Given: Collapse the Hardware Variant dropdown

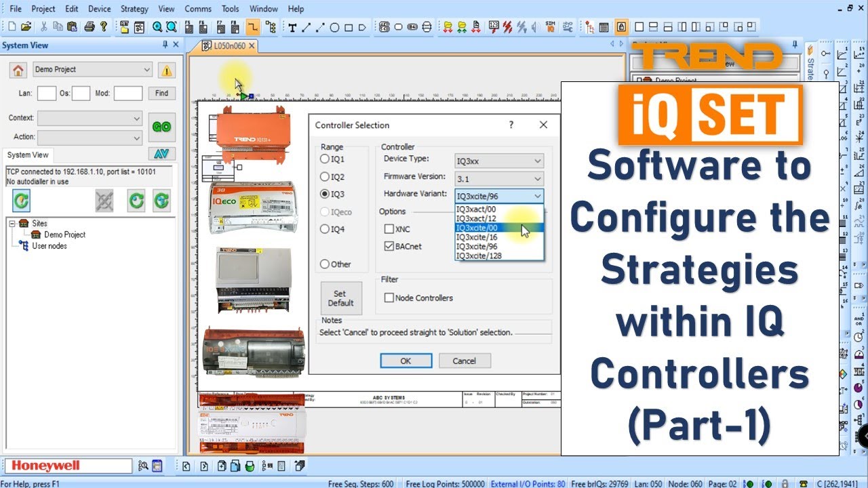Looking at the screenshot, I should coord(538,196).
